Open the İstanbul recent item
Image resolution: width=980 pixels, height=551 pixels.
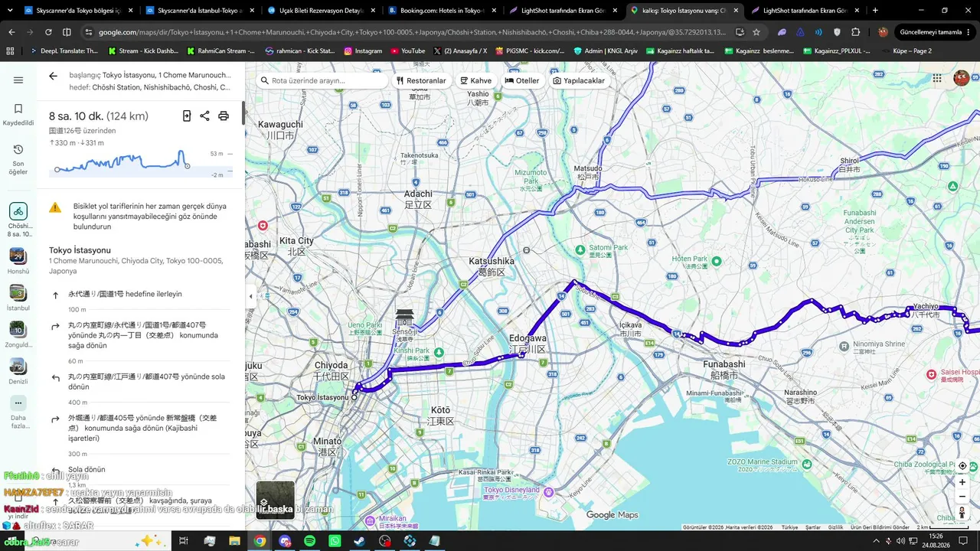click(x=18, y=298)
